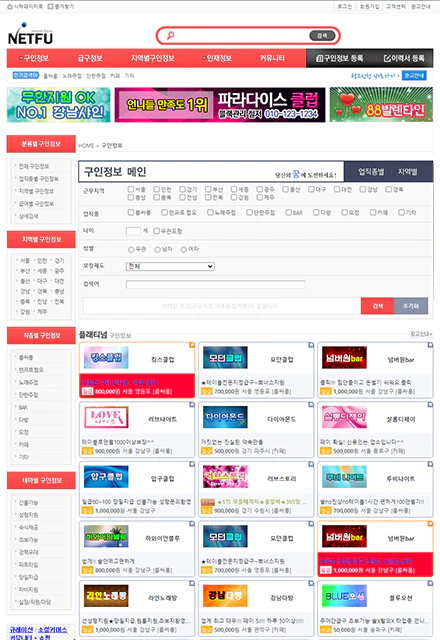Image resolution: width=440 pixels, height=640 pixels.
Task: Click the scrap icon on the 하와이안블루 card
Action: (x=191, y=524)
